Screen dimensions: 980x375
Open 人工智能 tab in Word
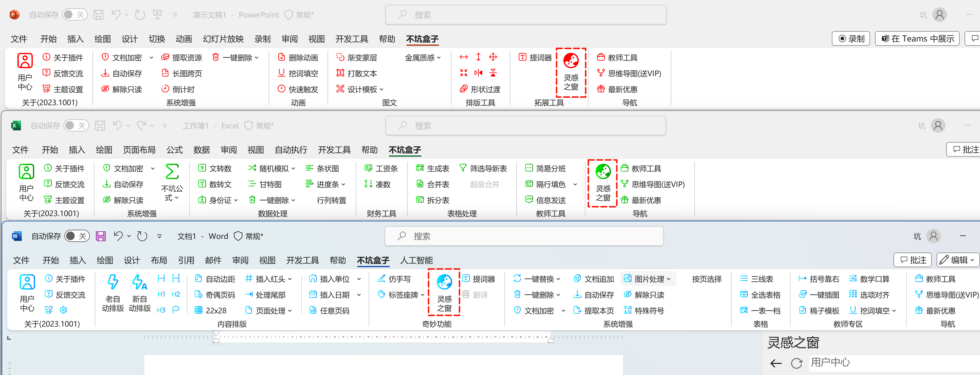click(x=416, y=260)
